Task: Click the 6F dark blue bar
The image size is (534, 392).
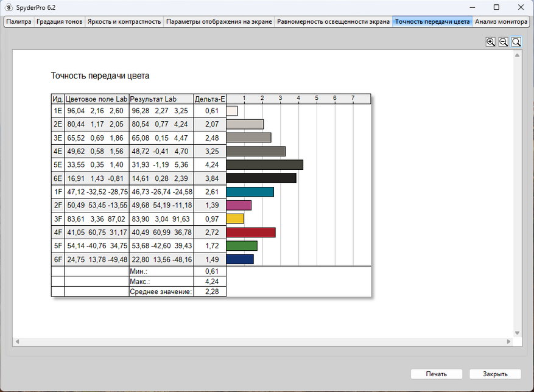Action: click(240, 259)
